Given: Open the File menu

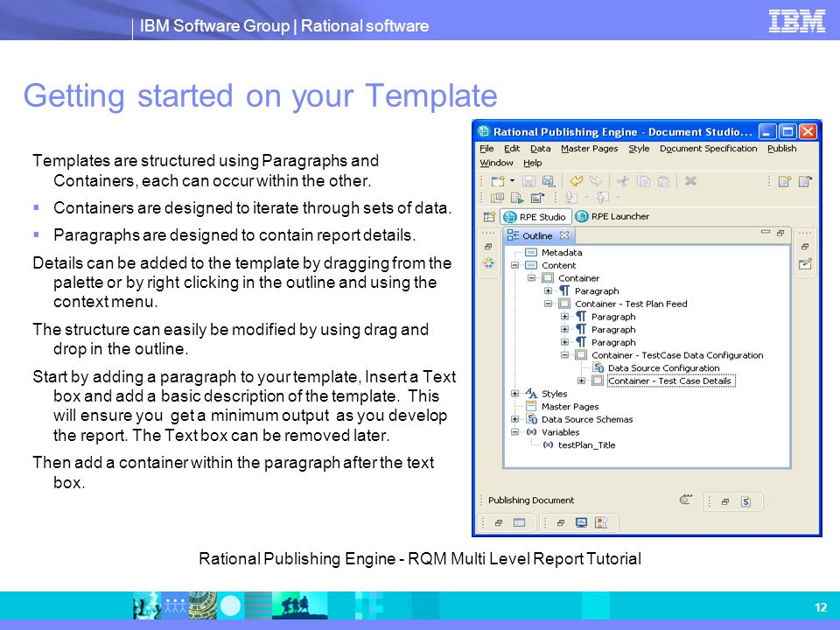Looking at the screenshot, I should [x=486, y=149].
